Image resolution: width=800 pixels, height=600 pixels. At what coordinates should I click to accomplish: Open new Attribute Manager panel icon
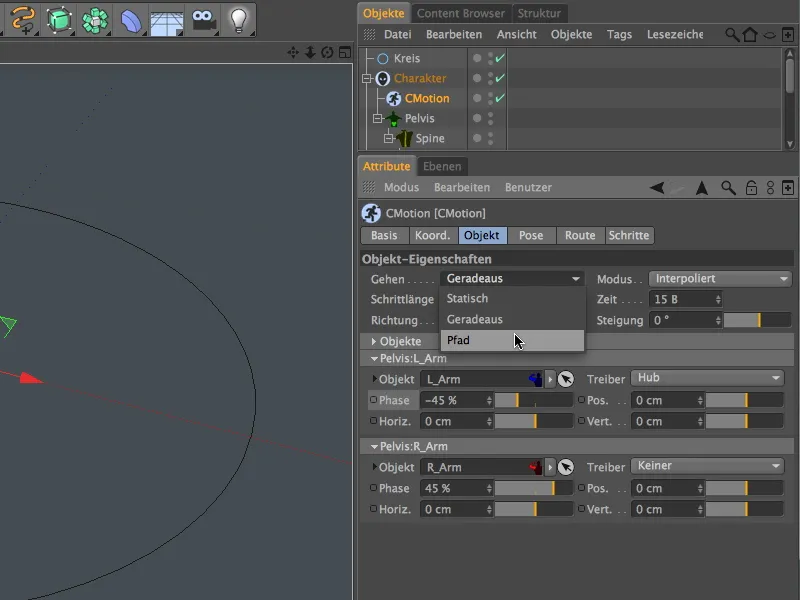coord(788,188)
